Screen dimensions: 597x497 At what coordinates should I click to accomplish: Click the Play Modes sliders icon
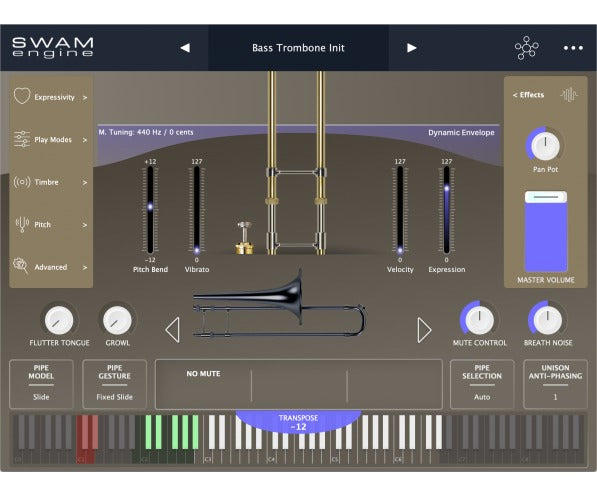[22, 139]
